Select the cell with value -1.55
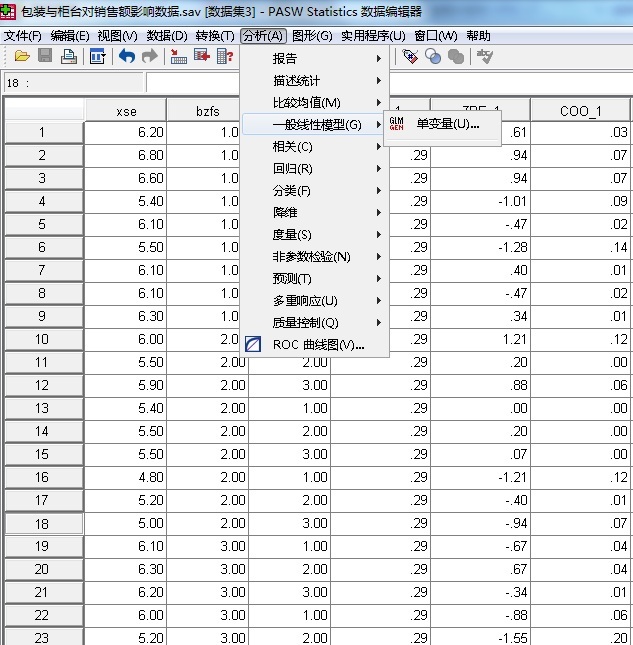 tap(480, 636)
